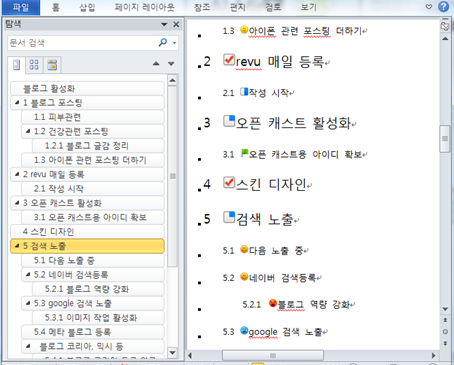Open the 보기 ribbon tab

(x=309, y=7)
